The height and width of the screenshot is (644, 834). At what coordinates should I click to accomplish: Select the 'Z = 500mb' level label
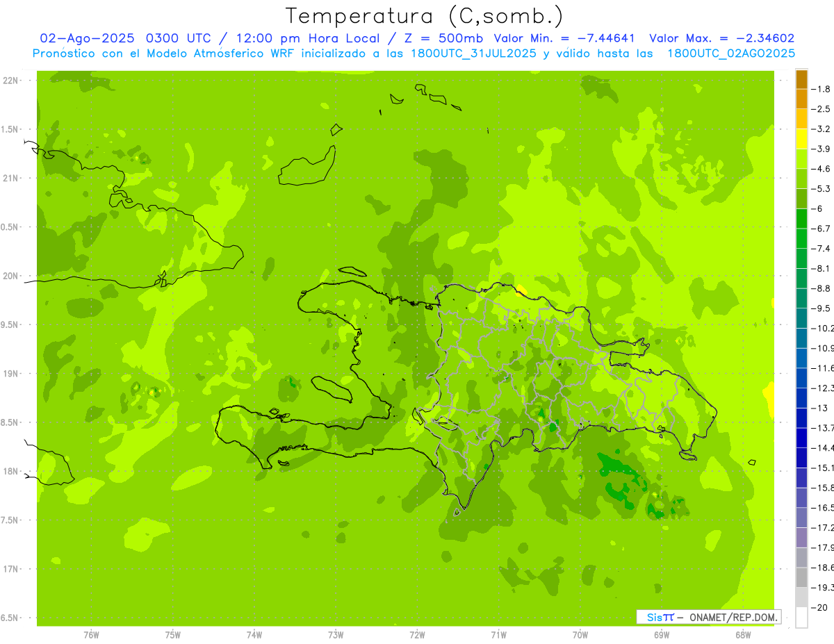[444, 38]
